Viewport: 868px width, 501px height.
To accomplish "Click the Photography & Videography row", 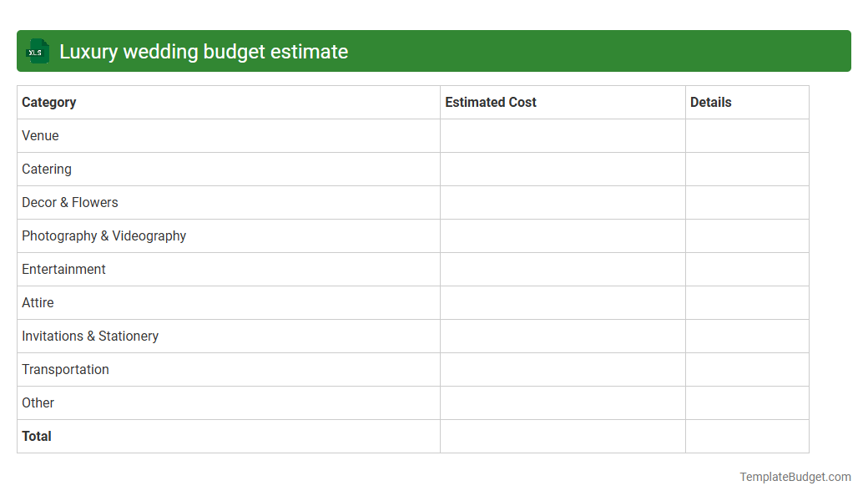I will pyautogui.click(x=103, y=235).
